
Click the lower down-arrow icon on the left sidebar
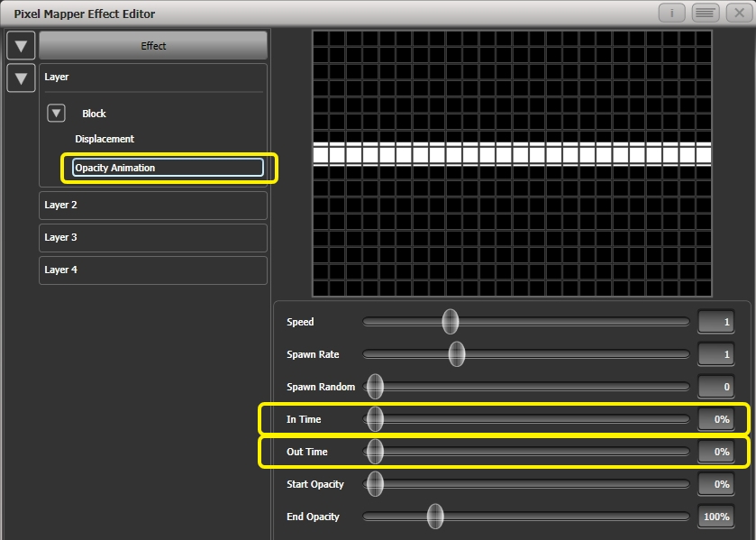tap(20, 78)
